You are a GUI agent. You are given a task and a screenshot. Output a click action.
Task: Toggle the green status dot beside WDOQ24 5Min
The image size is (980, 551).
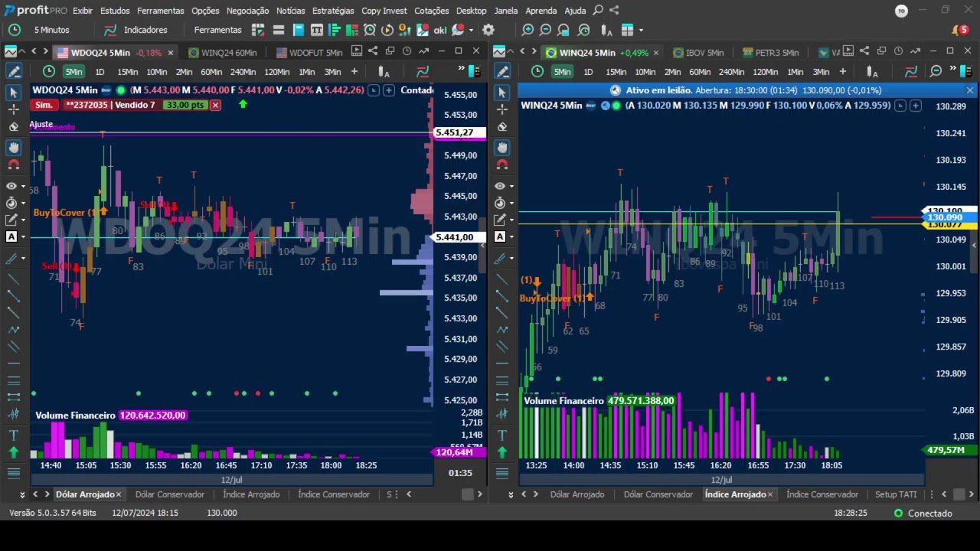[120, 90]
